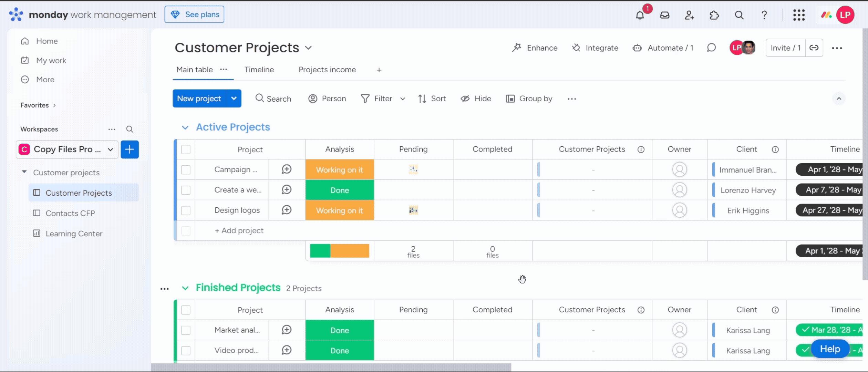The width and height of the screenshot is (868, 372).
Task: Open the notifications bell
Action: pyautogui.click(x=640, y=15)
